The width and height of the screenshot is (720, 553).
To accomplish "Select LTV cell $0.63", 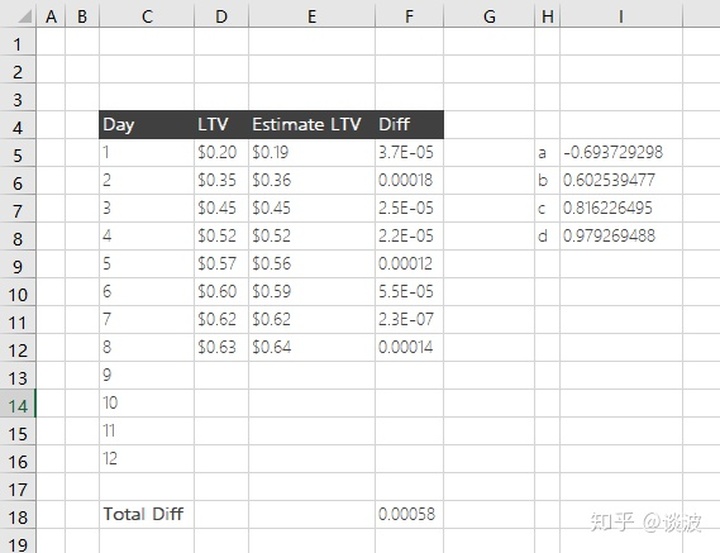I will point(221,347).
